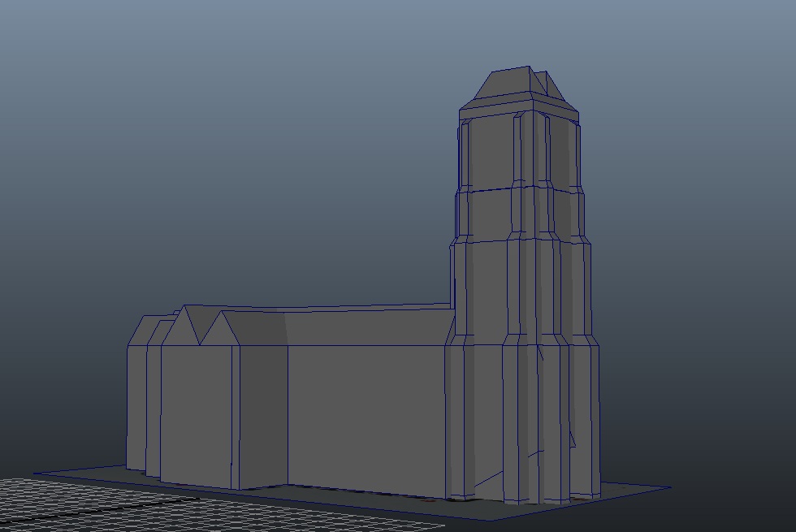Click the long side wall of the nave
796x532 pixels.
point(366,414)
